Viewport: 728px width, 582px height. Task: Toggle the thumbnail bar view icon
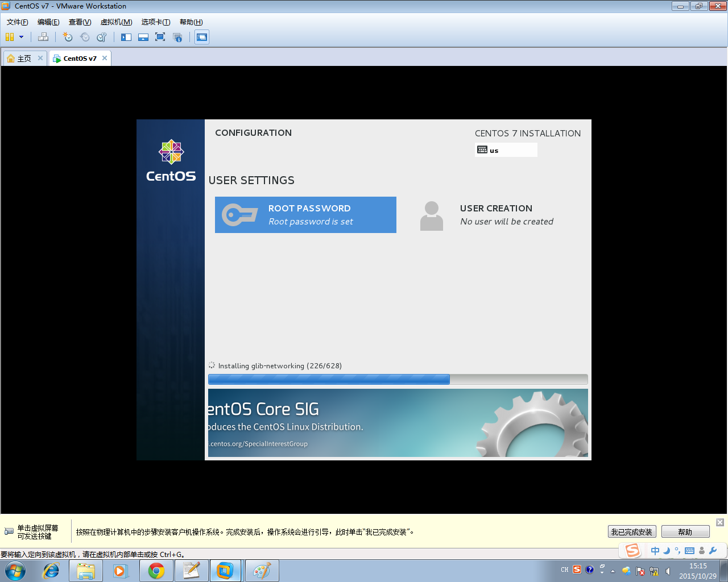[143, 37]
